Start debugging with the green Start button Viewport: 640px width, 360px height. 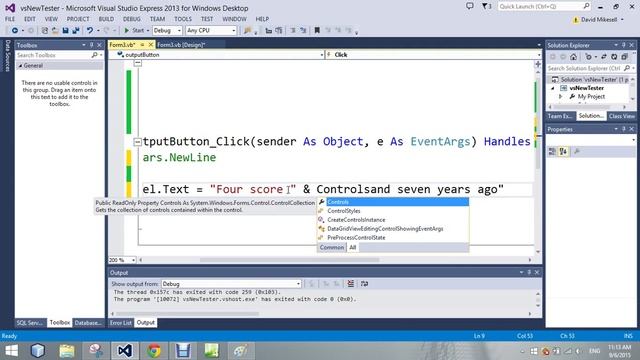(x=134, y=31)
